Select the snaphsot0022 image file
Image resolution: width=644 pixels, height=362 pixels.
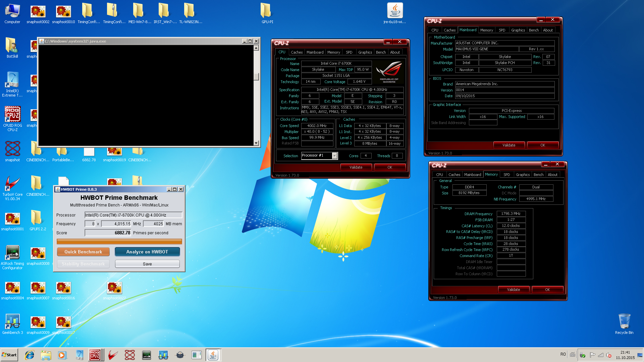click(x=114, y=290)
